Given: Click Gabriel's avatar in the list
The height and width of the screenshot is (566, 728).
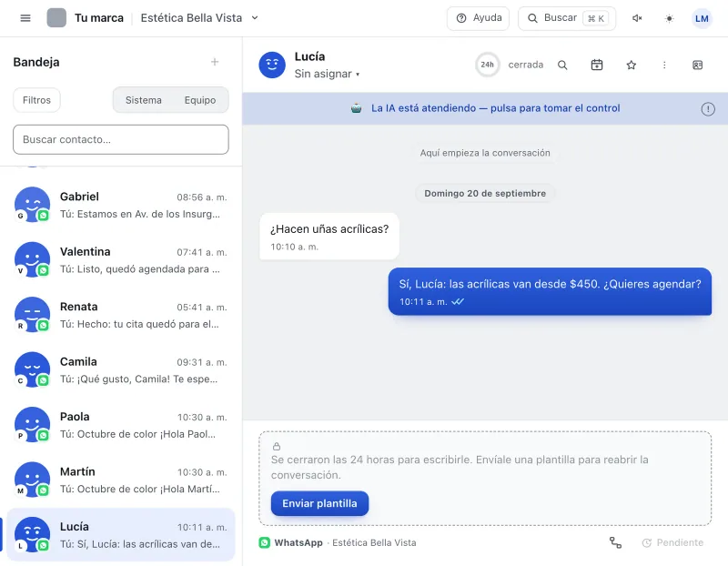Looking at the screenshot, I should click(32, 205).
